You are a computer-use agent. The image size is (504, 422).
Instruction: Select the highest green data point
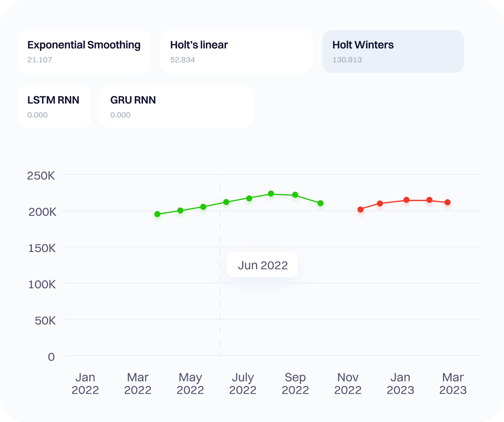271,194
